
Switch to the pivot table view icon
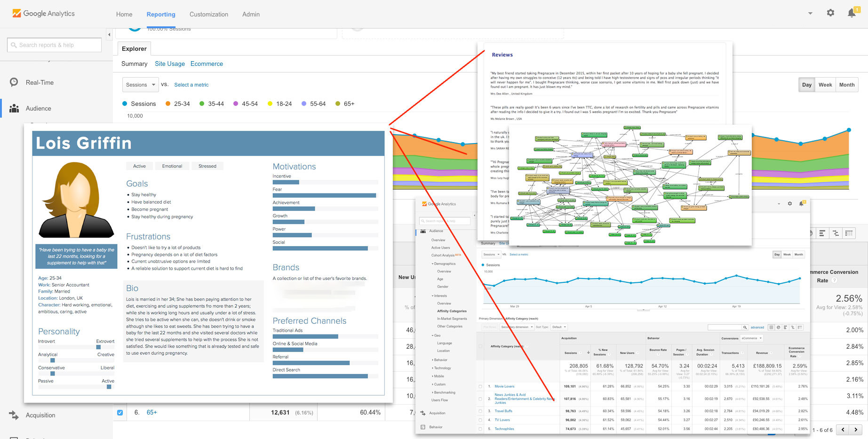click(x=849, y=233)
